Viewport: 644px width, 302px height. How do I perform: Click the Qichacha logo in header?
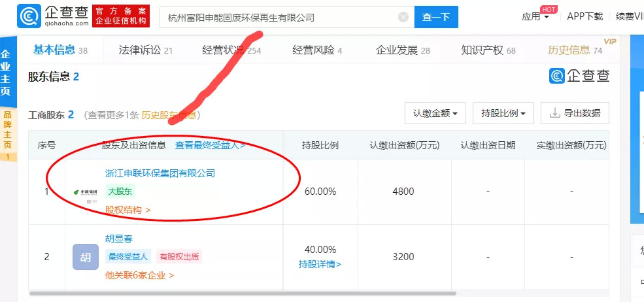53,16
